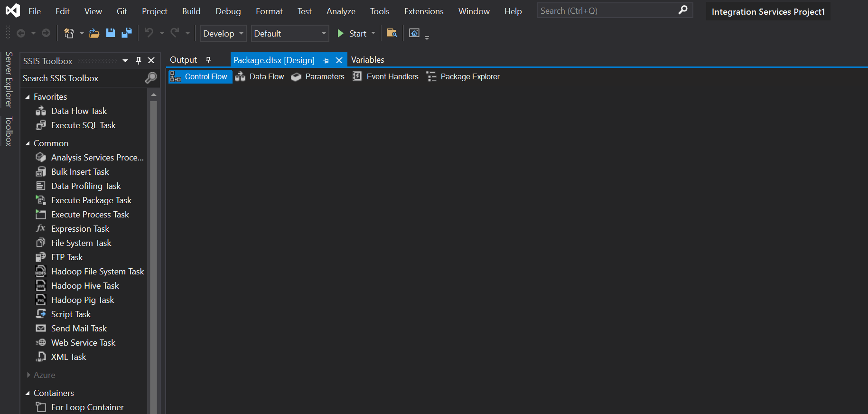This screenshot has width=868, height=414.
Task: Collapse the Common group
Action: [x=28, y=143]
